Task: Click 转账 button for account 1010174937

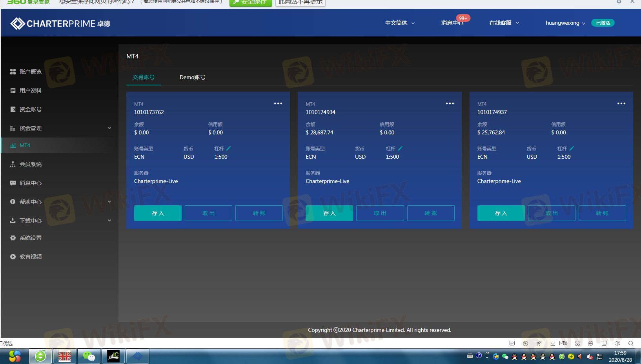Action: pos(602,213)
